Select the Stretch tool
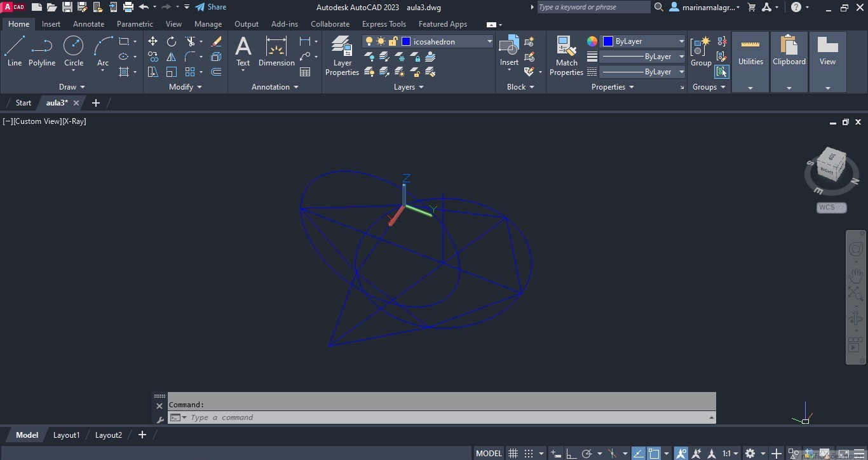868x460 pixels. (153, 72)
